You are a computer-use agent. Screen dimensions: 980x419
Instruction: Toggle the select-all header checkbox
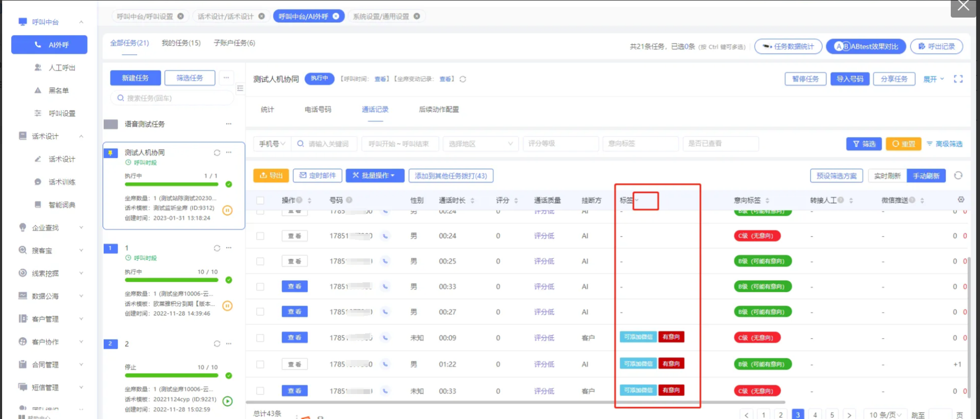point(260,200)
